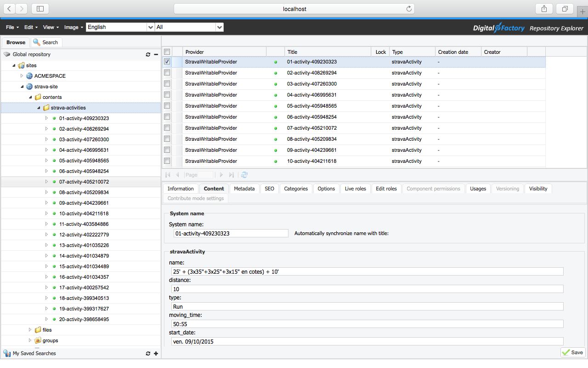Refresh the grid using the paging toolbar icon
This screenshot has width=588, height=368.
244,175
